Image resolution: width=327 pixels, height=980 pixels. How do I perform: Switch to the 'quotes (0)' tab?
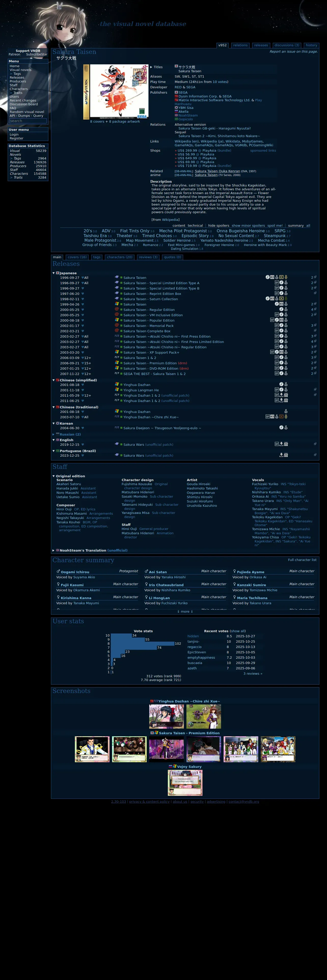(172, 257)
